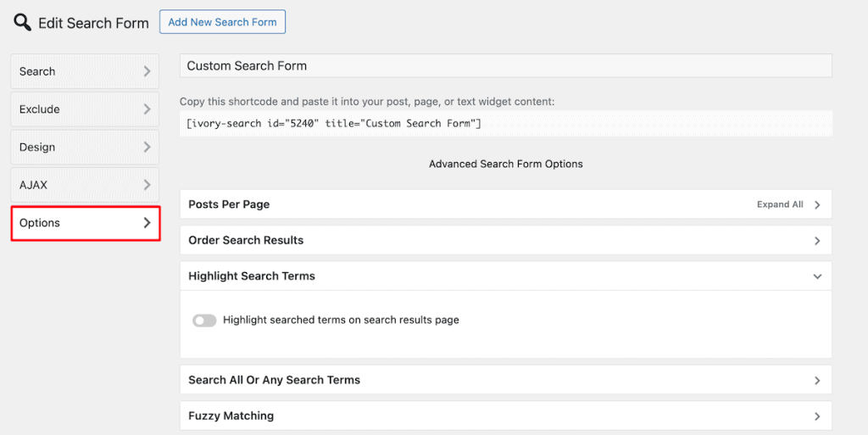
Task: Click the chevron arrow on Options tab
Action: 147,223
